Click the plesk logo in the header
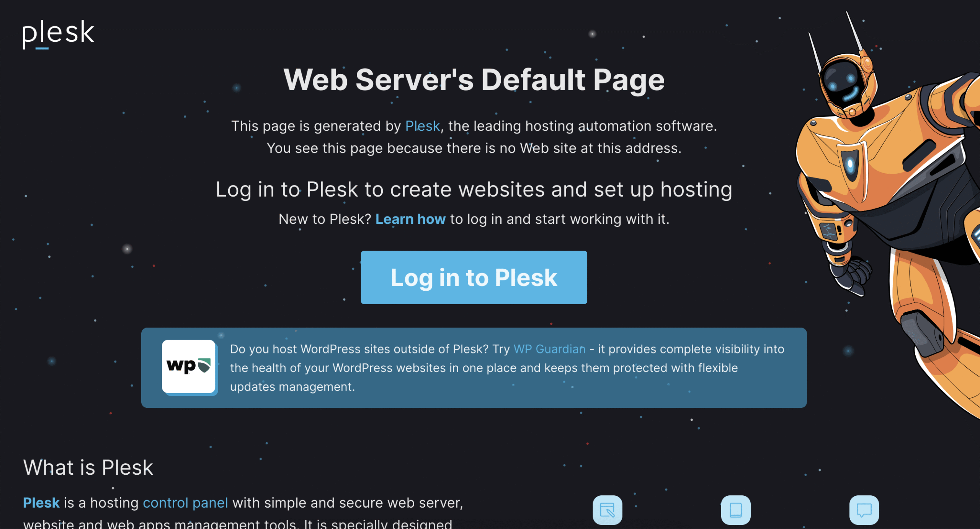980x529 pixels. 58,34
